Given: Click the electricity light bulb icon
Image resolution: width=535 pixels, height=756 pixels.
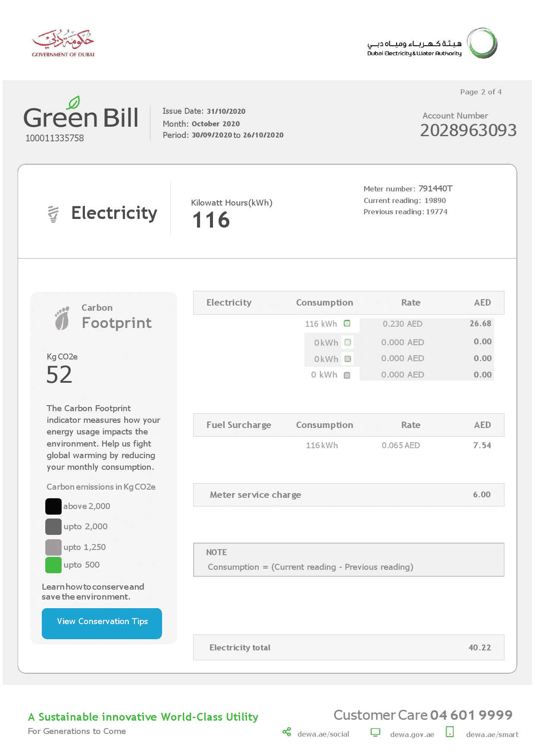Looking at the screenshot, I should click(x=53, y=214).
